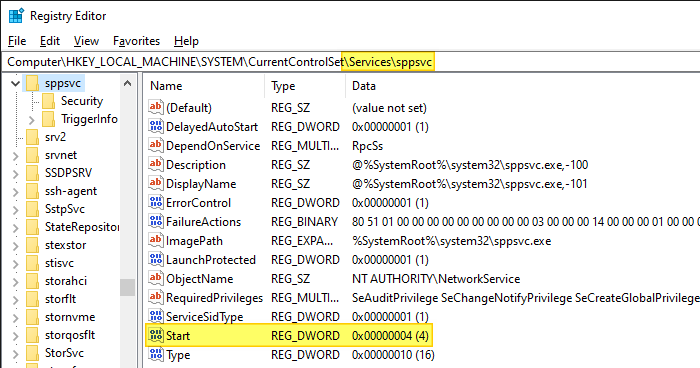The height and width of the screenshot is (368, 700).
Task: Expand the StorSvc key
Action: (x=16, y=354)
